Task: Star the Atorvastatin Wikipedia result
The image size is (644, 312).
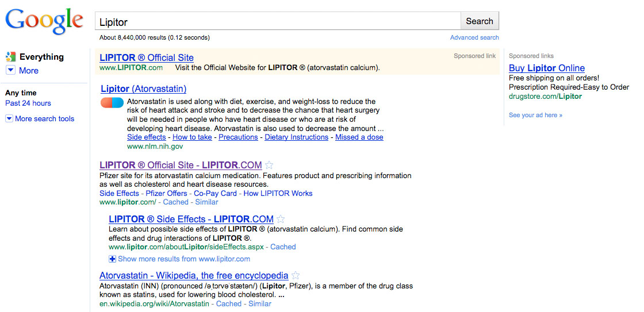Action: (x=296, y=275)
